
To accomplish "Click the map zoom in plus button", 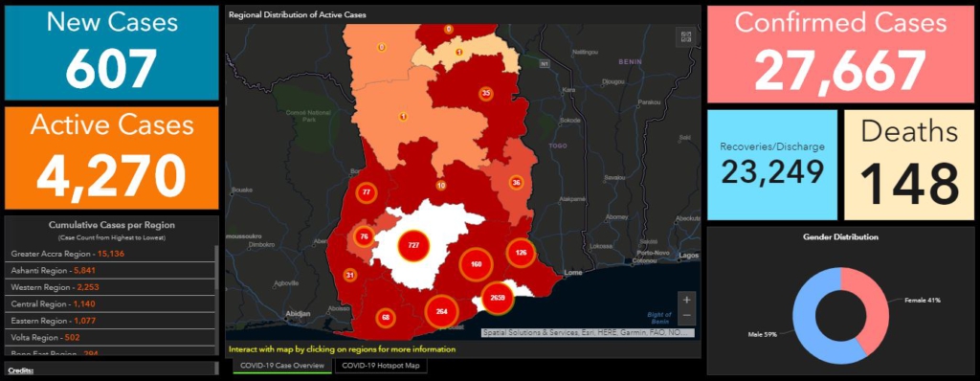I will [x=686, y=300].
